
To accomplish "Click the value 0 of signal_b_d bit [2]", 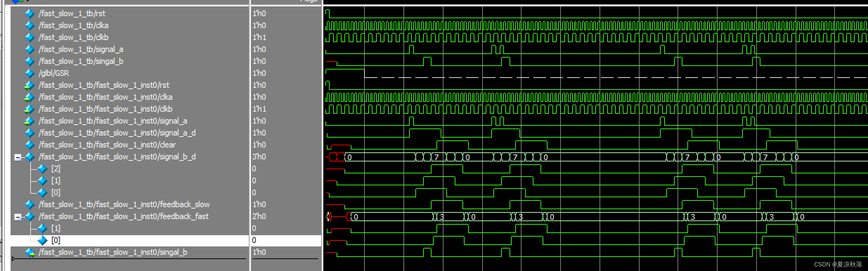I will click(254, 168).
